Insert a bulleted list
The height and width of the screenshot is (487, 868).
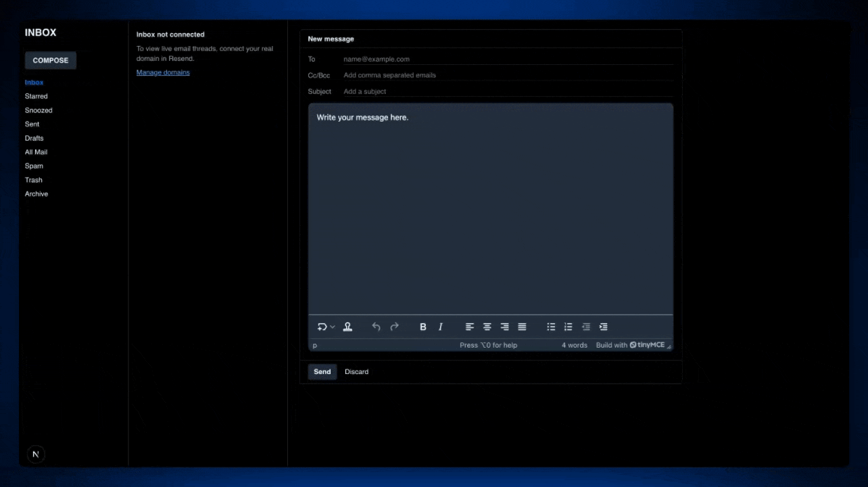click(x=551, y=327)
